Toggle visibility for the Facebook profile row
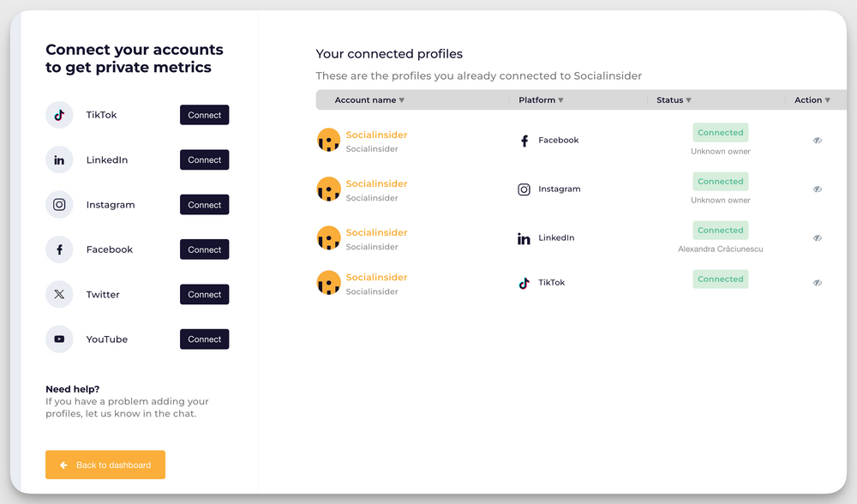This screenshot has width=857, height=504. click(817, 140)
